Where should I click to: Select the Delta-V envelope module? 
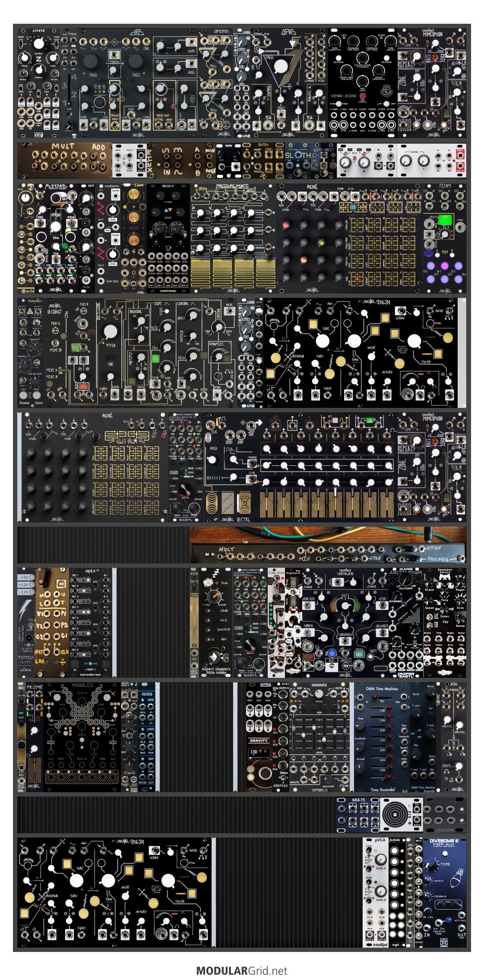[x=168, y=239]
